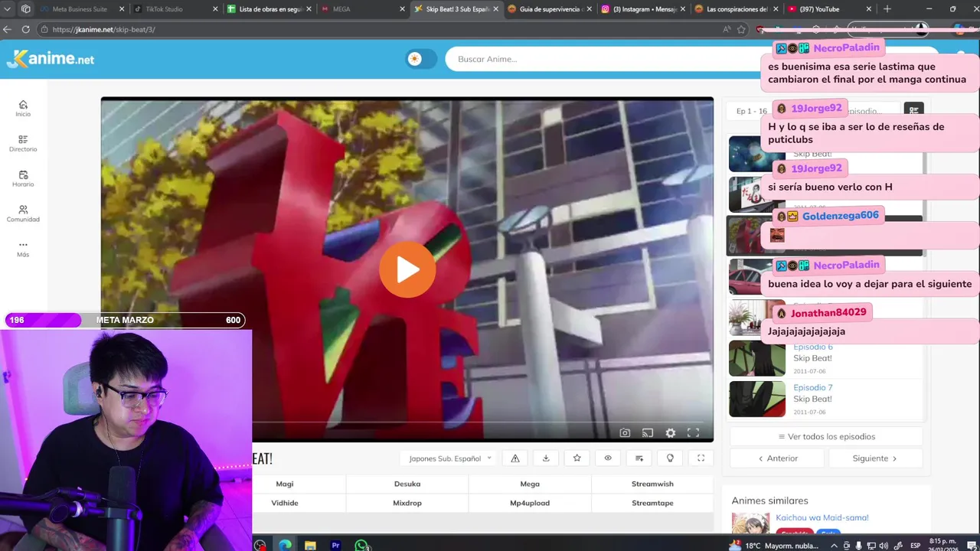Add to playlist with the list-plus icon
Screen dimensions: 980x551
[639, 458]
